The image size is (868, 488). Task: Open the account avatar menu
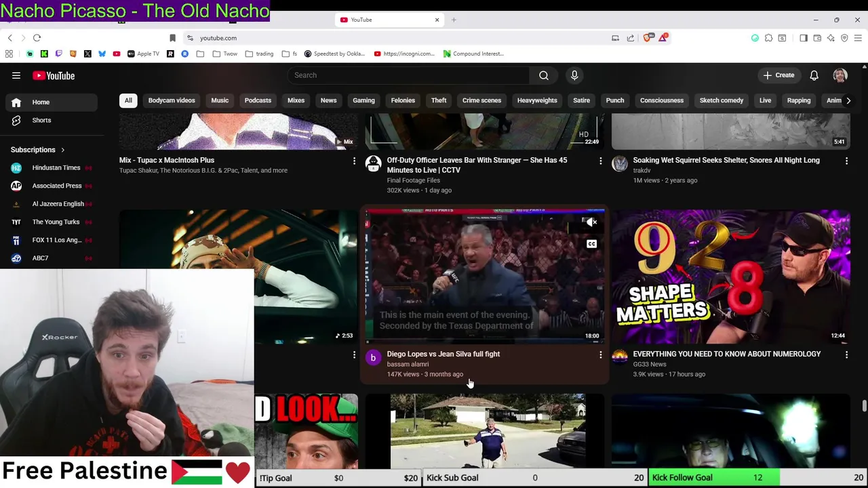[x=840, y=75]
